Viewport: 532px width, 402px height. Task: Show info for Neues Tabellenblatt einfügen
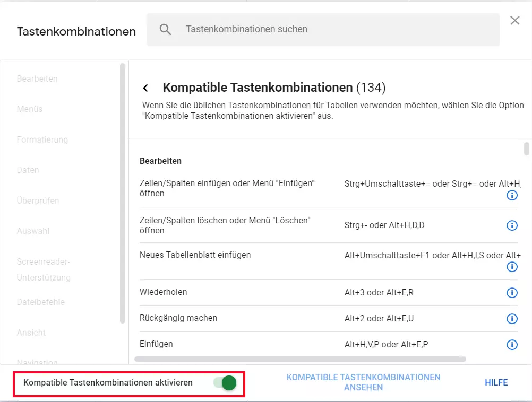tap(512, 267)
